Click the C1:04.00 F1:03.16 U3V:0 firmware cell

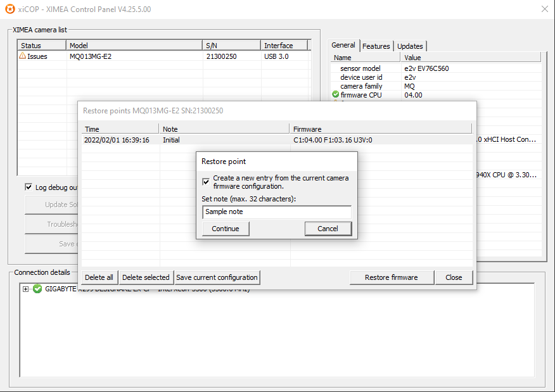coord(333,140)
